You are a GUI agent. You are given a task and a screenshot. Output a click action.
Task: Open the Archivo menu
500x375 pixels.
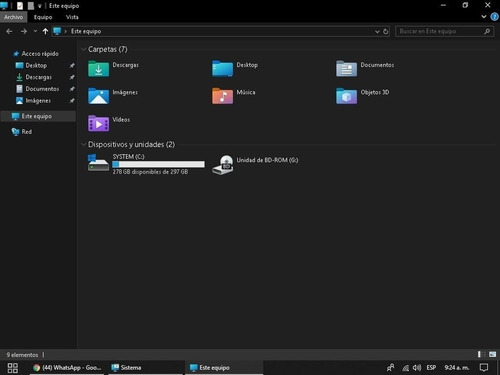coord(13,17)
